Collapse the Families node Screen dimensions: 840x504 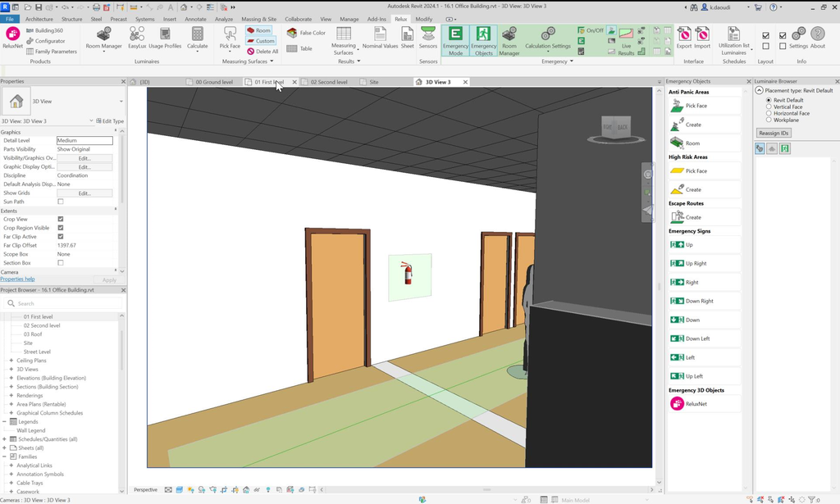point(4,456)
